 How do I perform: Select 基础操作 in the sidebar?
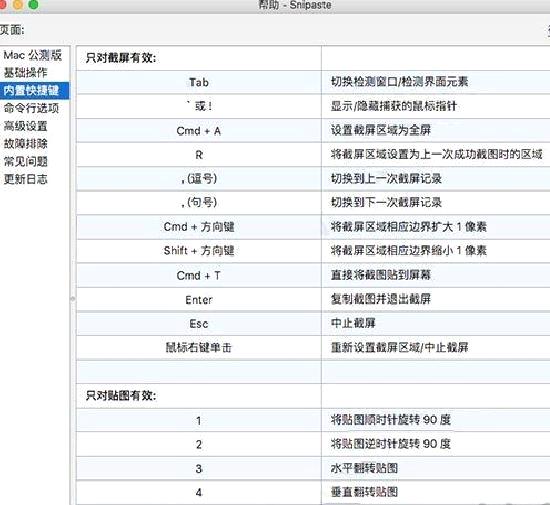coord(26,73)
